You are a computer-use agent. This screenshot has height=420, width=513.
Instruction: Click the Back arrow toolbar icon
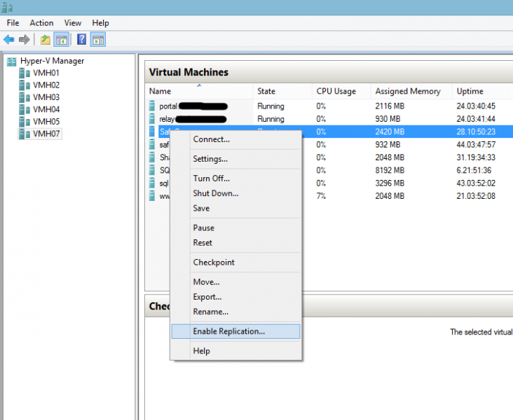point(9,39)
